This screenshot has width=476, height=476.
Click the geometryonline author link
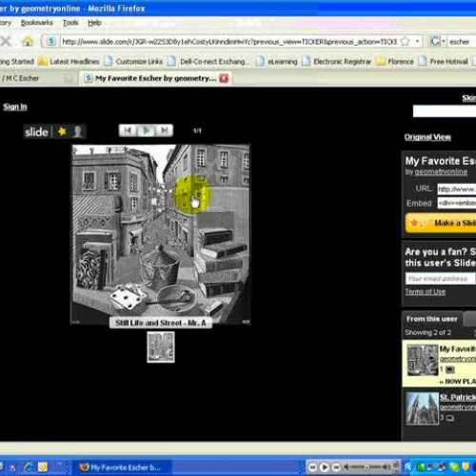pos(441,171)
